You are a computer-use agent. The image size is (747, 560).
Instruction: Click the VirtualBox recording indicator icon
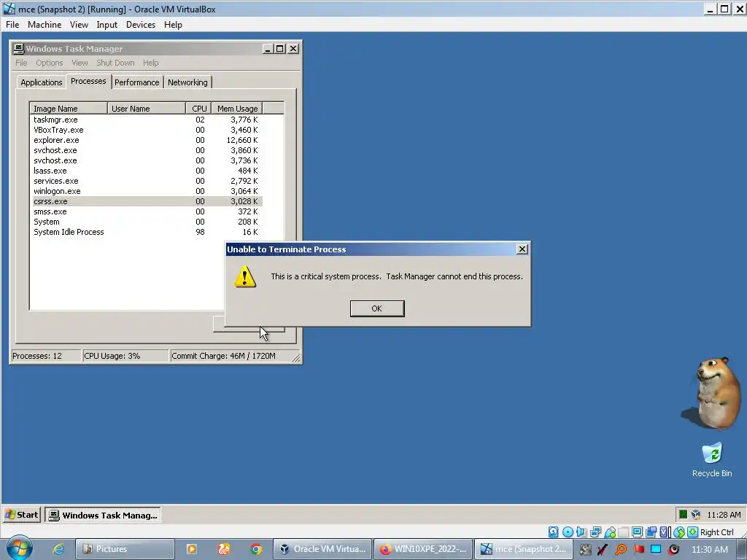[x=651, y=532]
